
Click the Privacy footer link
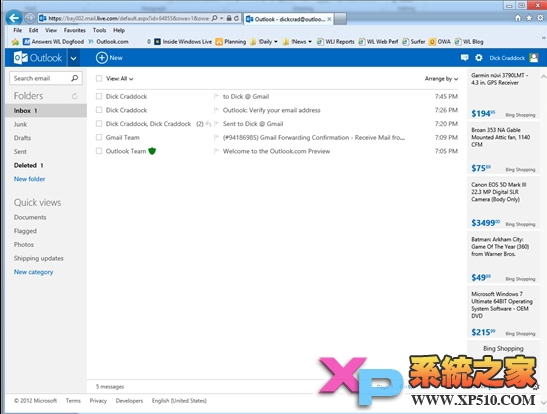98,401
